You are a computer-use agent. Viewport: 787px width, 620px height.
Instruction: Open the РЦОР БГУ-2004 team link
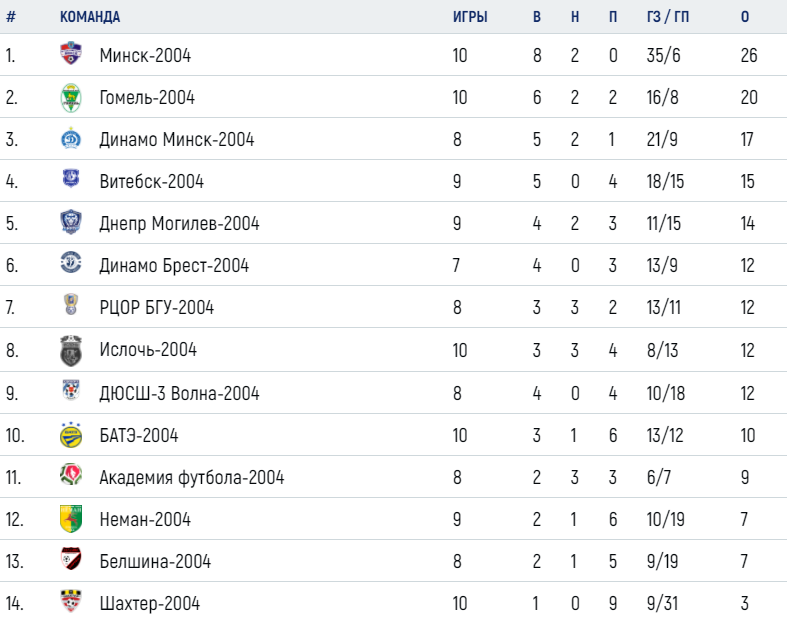[157, 307]
